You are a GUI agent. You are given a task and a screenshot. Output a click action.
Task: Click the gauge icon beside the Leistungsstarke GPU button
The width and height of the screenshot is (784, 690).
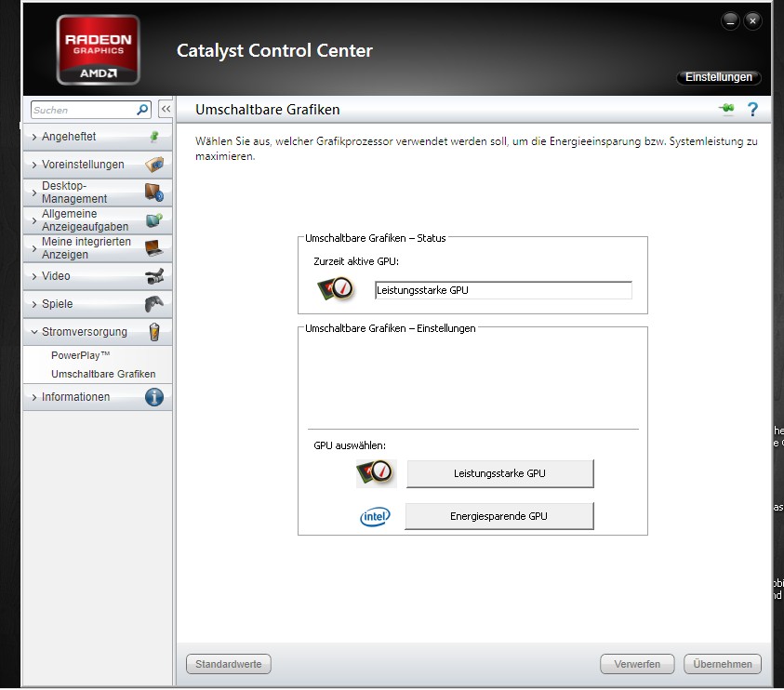coord(376,472)
